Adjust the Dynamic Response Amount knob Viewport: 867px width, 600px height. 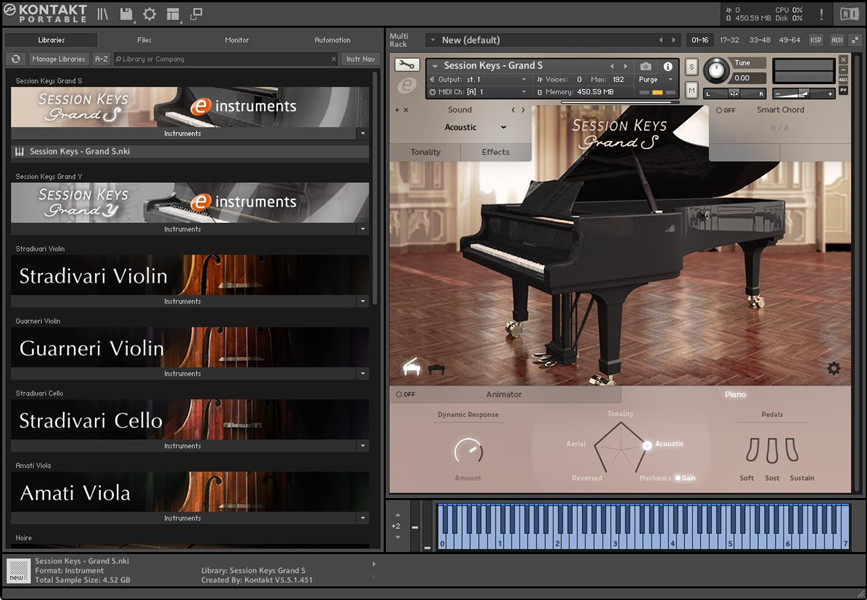click(x=467, y=450)
